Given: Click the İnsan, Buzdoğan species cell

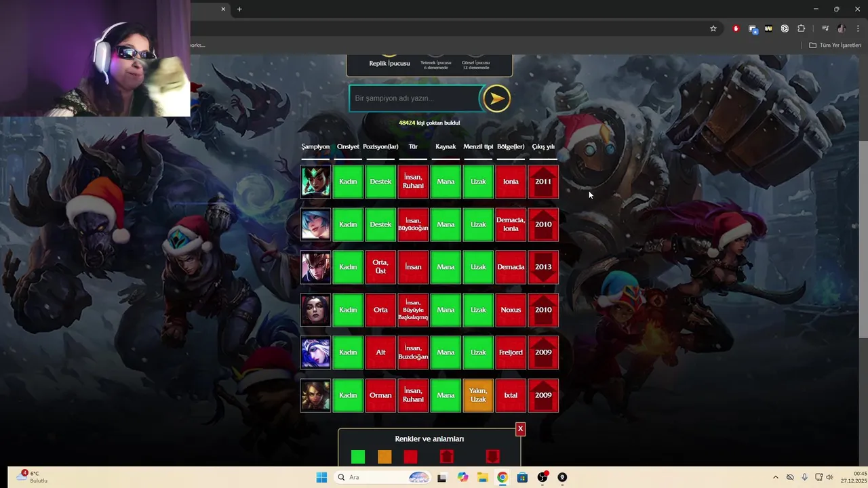Looking at the screenshot, I should [413, 352].
